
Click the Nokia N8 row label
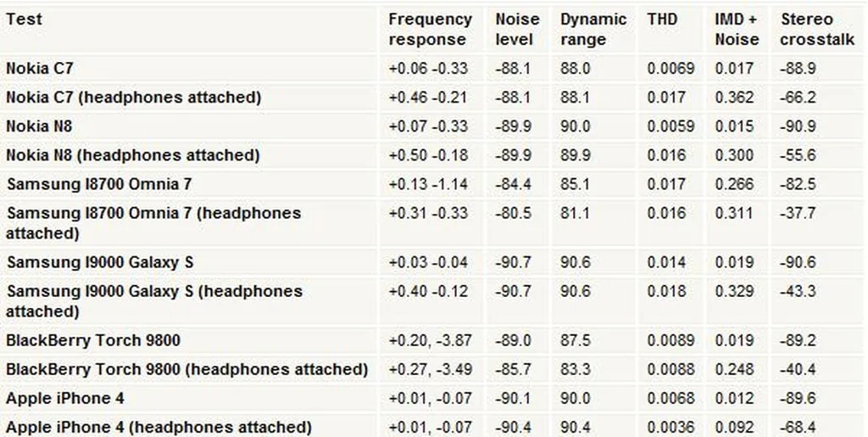(x=39, y=126)
